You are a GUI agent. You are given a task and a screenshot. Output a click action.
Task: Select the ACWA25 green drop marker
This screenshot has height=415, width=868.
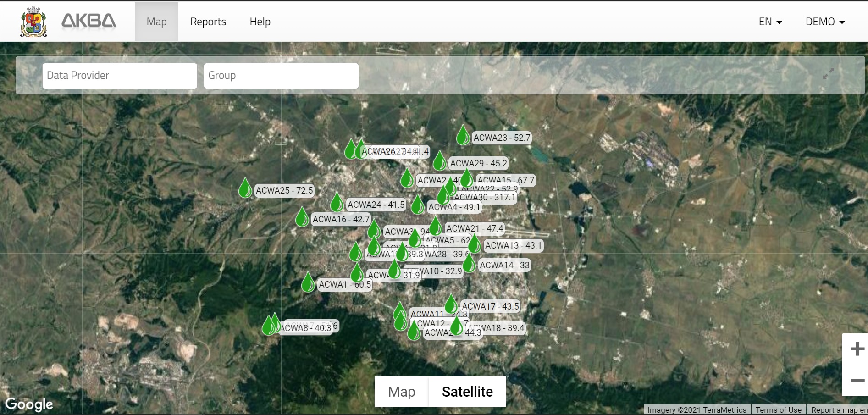(x=245, y=188)
